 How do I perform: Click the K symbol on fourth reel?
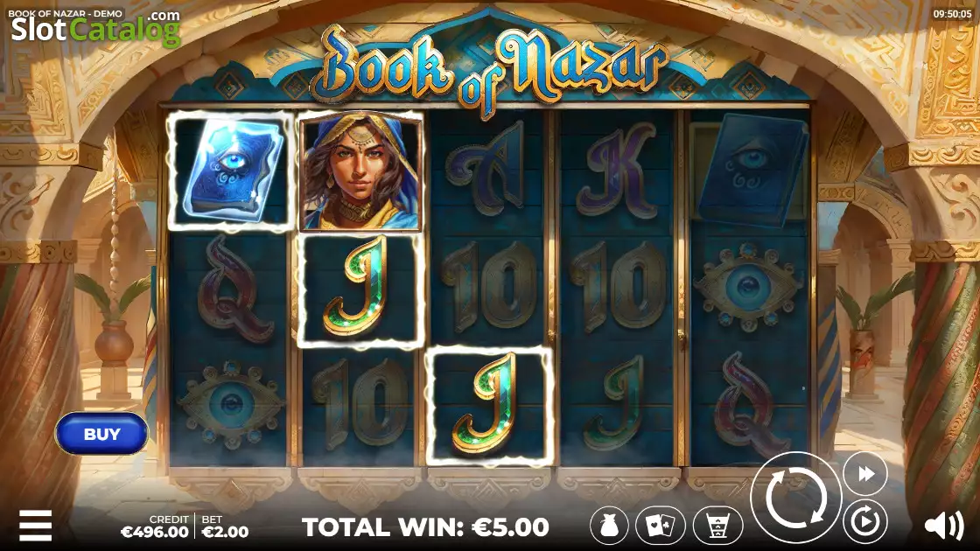pyautogui.click(x=618, y=170)
